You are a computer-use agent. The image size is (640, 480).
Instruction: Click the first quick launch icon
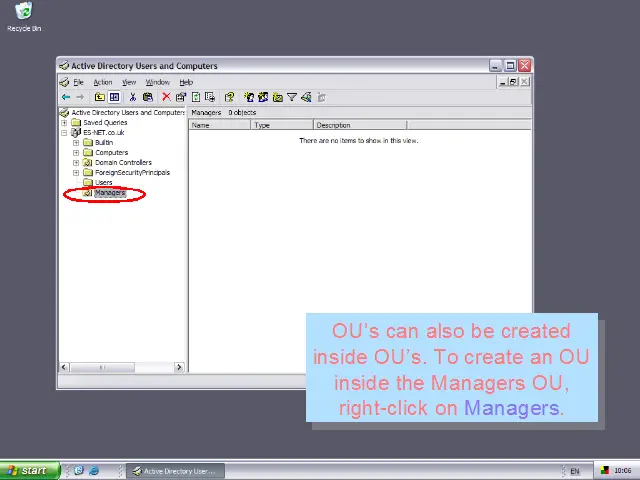click(x=78, y=471)
